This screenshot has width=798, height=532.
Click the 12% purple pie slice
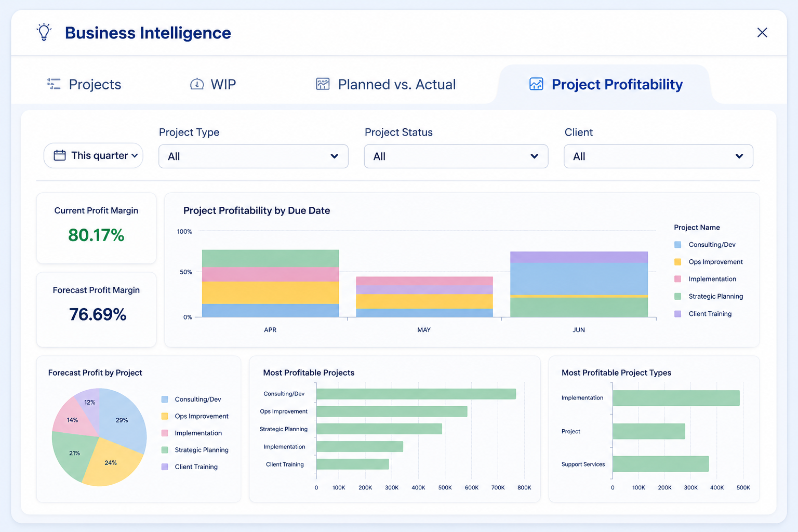pyautogui.click(x=89, y=403)
